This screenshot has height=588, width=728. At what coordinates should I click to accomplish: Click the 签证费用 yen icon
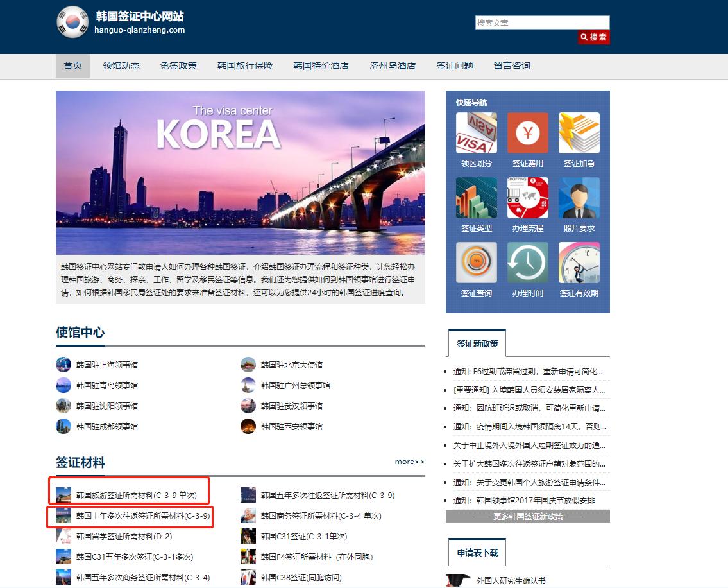click(527, 133)
